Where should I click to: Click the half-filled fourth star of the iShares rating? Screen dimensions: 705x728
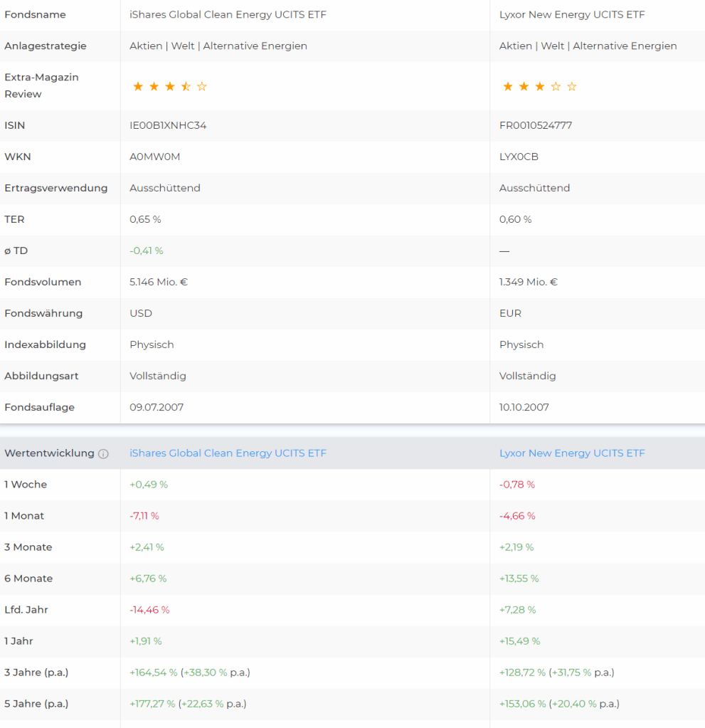point(186,87)
